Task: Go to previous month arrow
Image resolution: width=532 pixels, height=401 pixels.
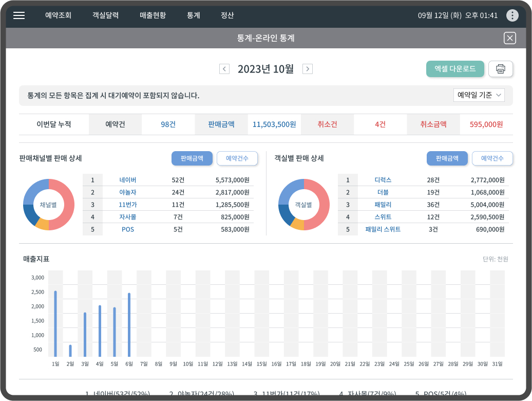Action: (x=224, y=69)
